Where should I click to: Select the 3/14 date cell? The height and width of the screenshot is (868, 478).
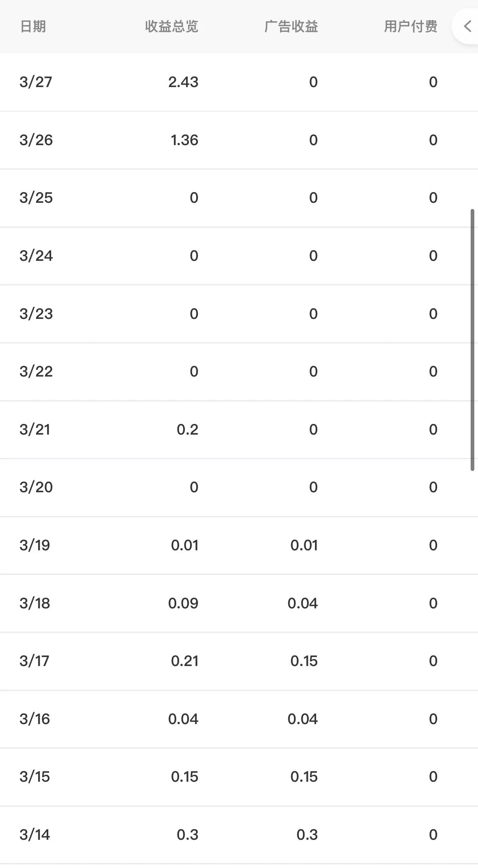(35, 835)
